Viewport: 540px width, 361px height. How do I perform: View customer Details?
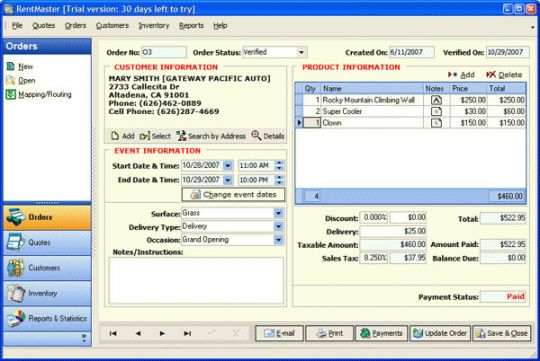point(268,136)
